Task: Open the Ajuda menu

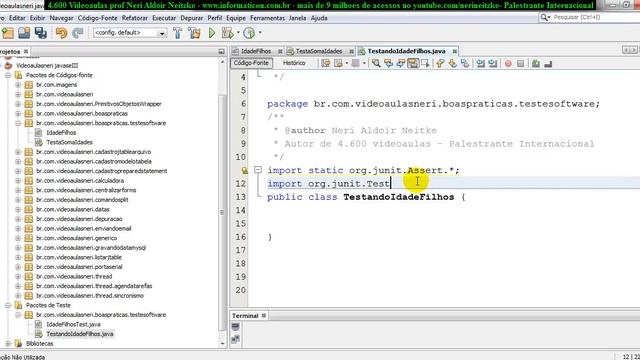Action: click(319, 18)
